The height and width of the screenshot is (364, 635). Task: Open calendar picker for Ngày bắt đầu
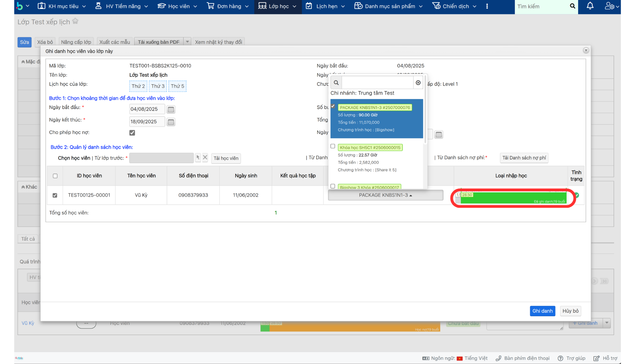[x=171, y=109]
